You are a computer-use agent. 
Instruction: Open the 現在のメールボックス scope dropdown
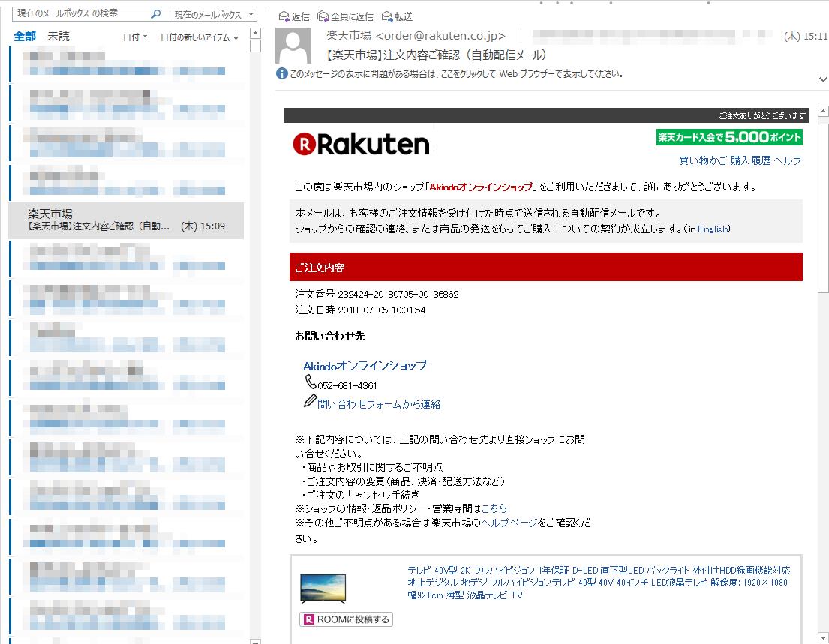click(214, 15)
